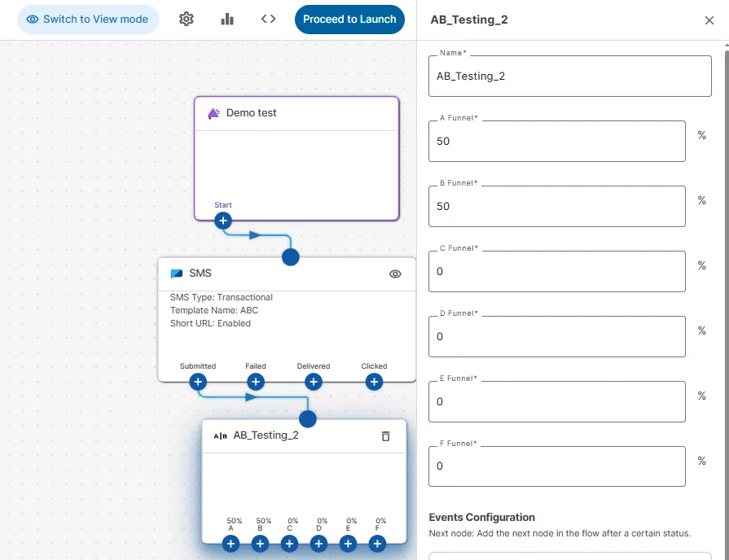Add node from SMS Clicked plus

[x=374, y=381]
